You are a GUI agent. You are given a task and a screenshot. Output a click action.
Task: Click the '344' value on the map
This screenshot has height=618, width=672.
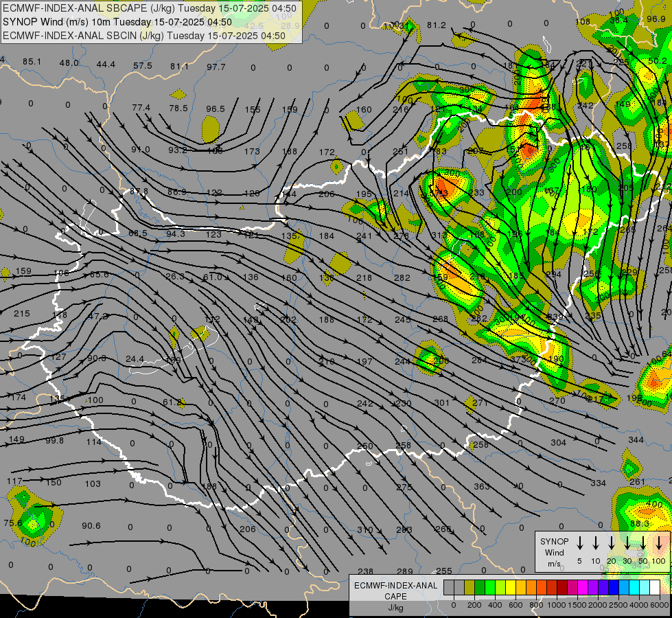click(x=636, y=439)
